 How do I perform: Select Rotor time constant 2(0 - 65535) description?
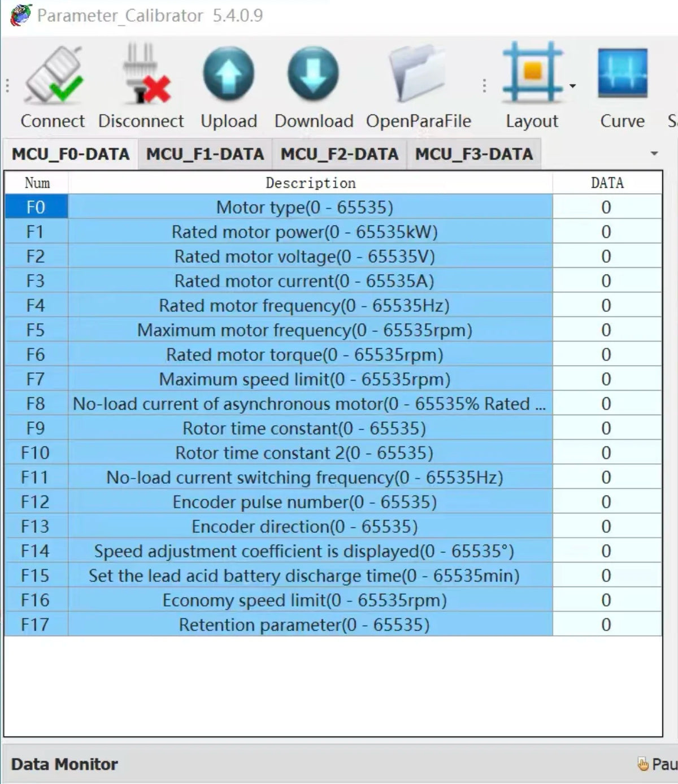click(310, 453)
